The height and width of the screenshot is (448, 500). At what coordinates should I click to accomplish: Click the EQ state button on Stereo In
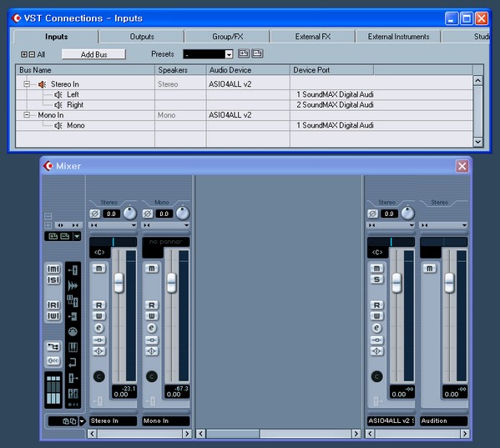tap(98, 351)
